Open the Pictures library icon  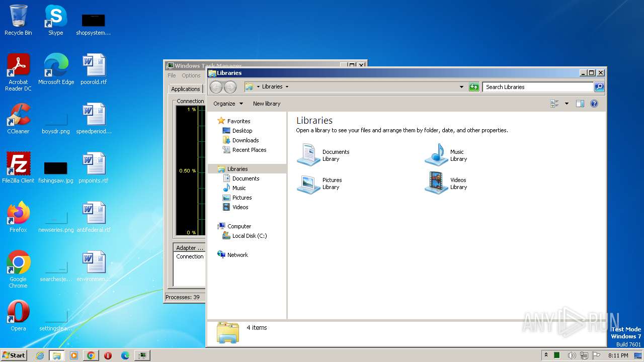(308, 183)
